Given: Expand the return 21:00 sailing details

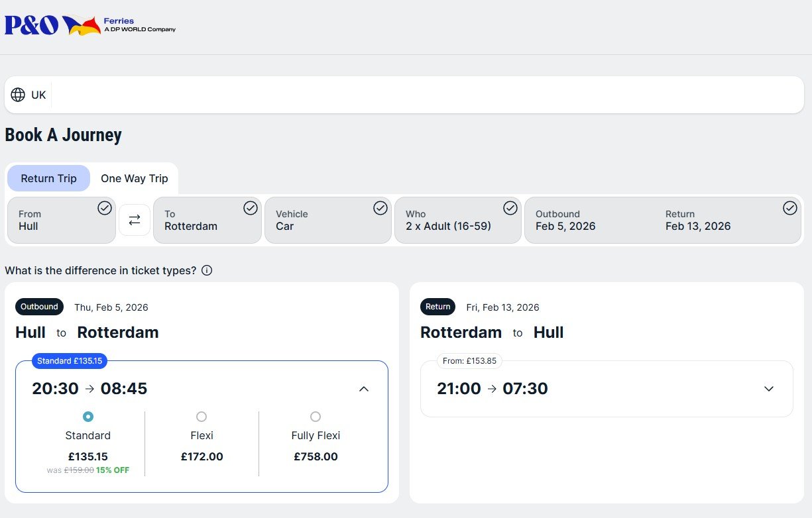Looking at the screenshot, I should 769,389.
